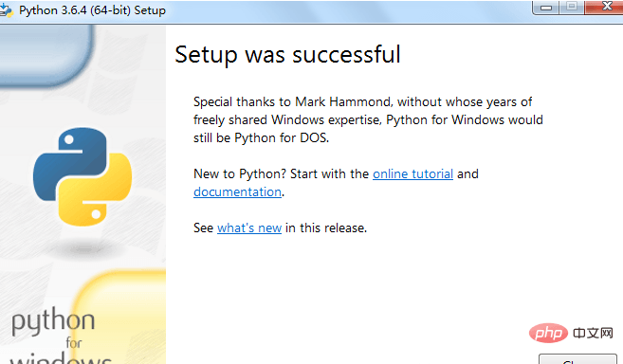The height and width of the screenshot is (364, 623).
Task: Close the setup window with the X
Action: pos(604,8)
